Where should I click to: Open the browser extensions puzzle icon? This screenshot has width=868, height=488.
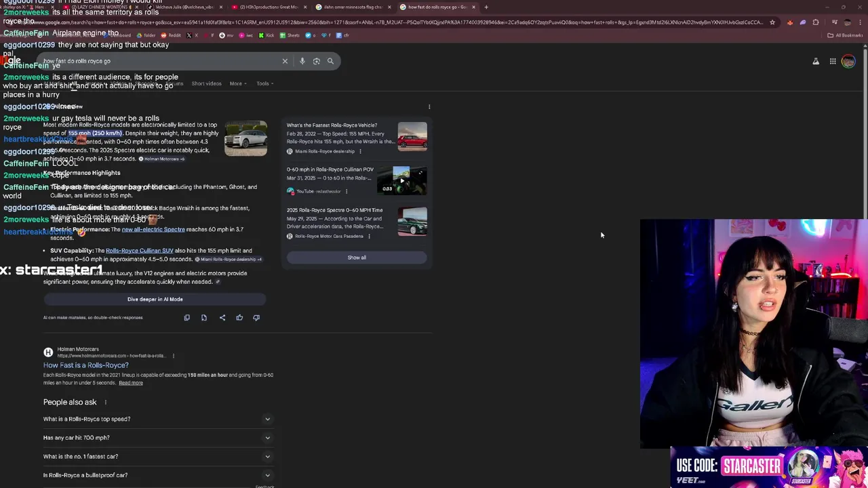tap(816, 22)
